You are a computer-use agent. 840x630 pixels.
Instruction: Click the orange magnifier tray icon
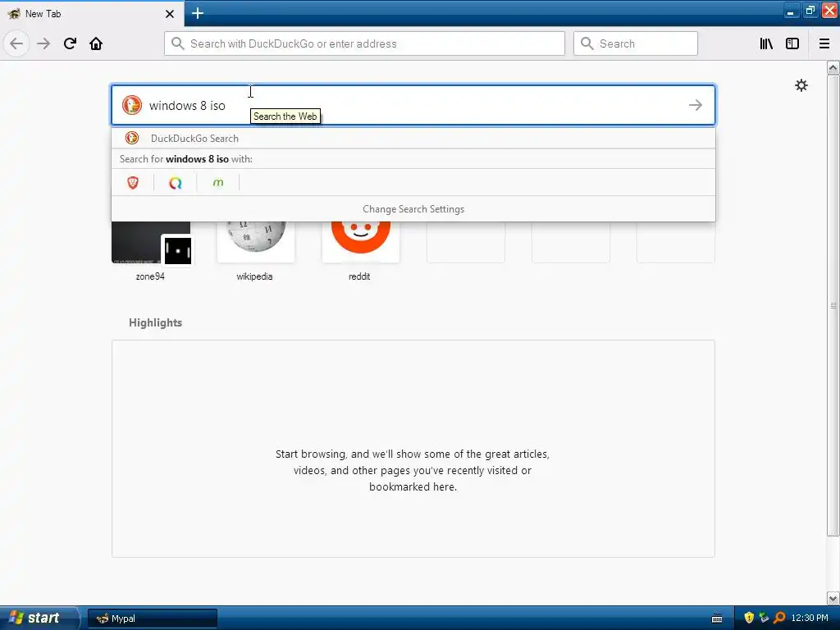[x=779, y=619]
